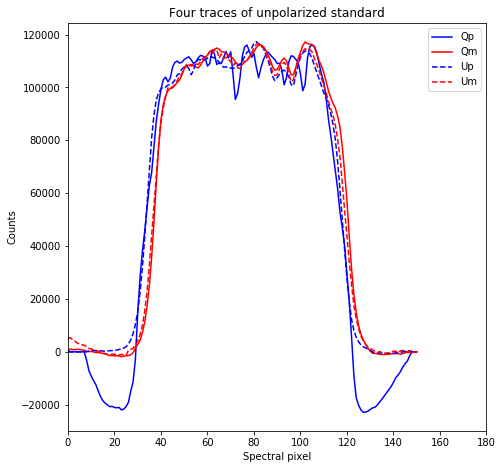
Task: Click the y-axis tick label 80000
Action: point(45,141)
